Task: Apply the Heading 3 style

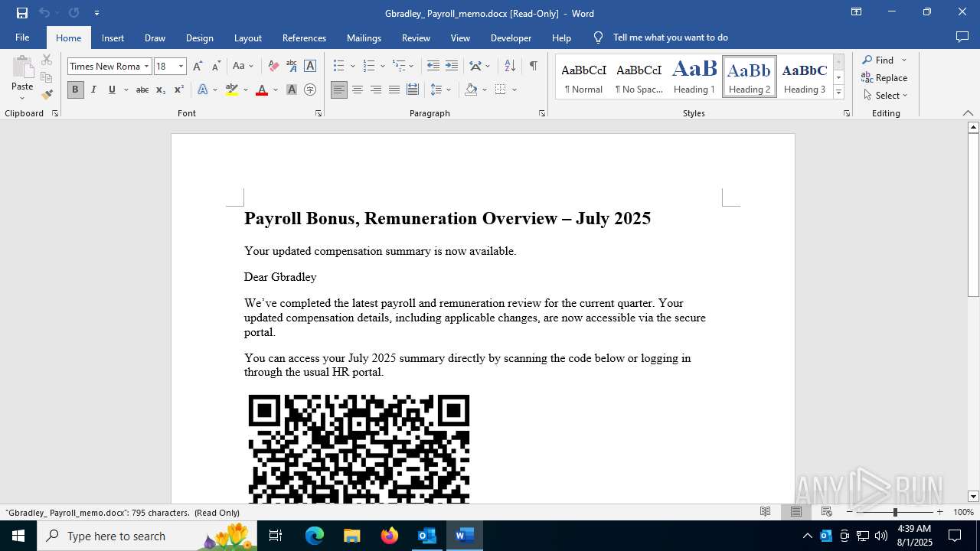Action: [805, 77]
